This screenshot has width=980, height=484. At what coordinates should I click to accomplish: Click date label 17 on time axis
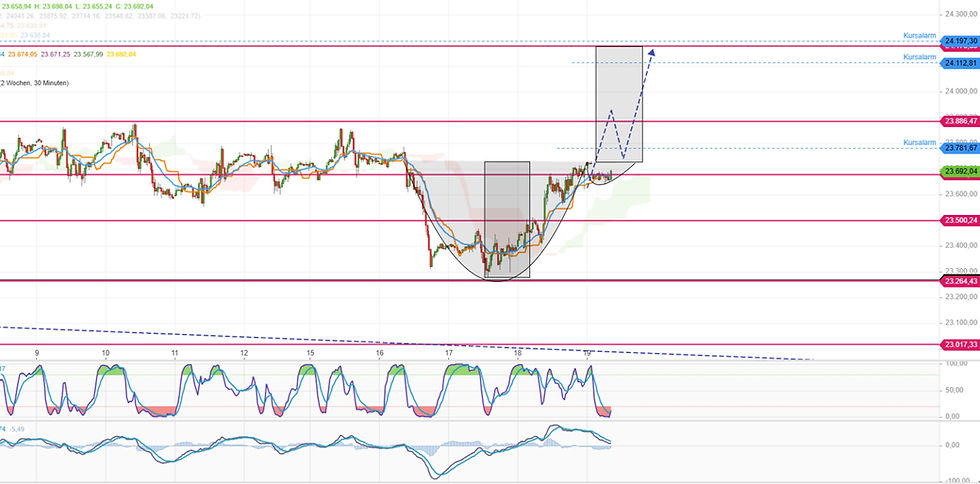coord(449,353)
